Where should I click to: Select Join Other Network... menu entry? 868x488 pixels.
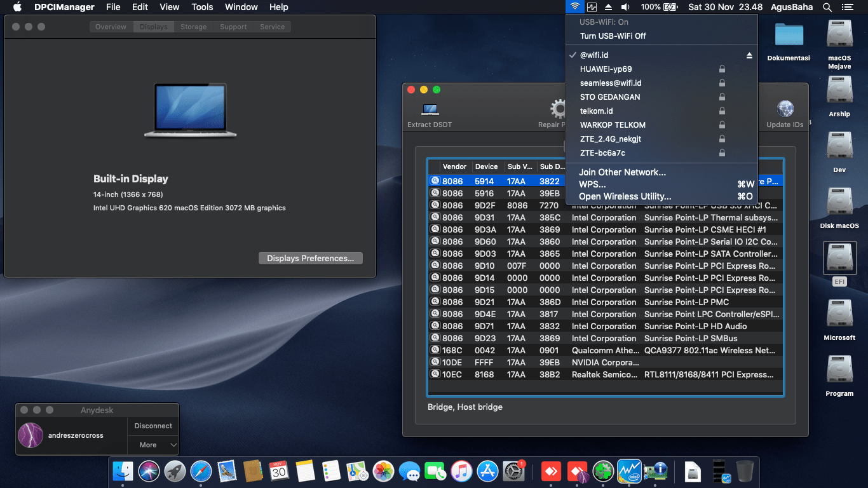(x=661, y=172)
